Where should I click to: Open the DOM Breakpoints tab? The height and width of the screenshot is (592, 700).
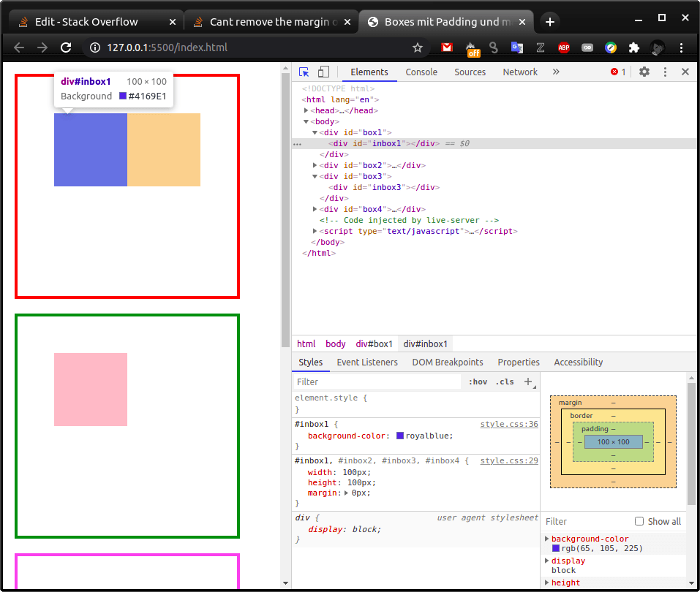tap(448, 363)
